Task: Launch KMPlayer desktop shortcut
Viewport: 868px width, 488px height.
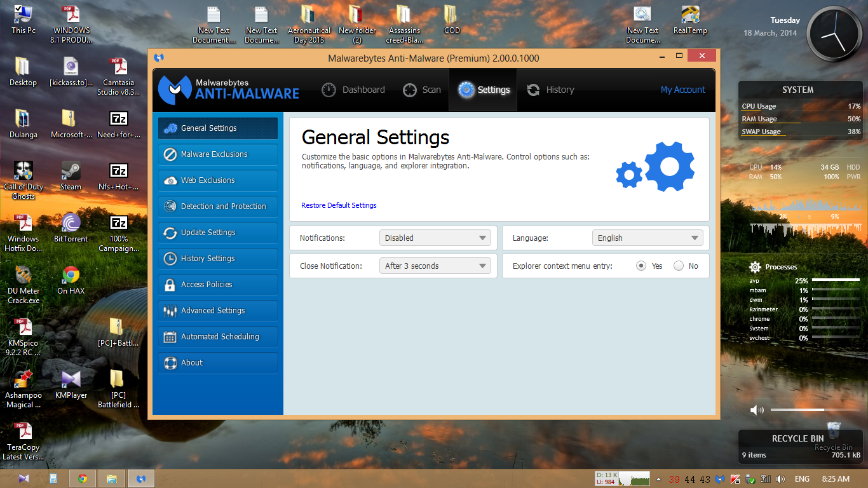Action: [x=71, y=384]
